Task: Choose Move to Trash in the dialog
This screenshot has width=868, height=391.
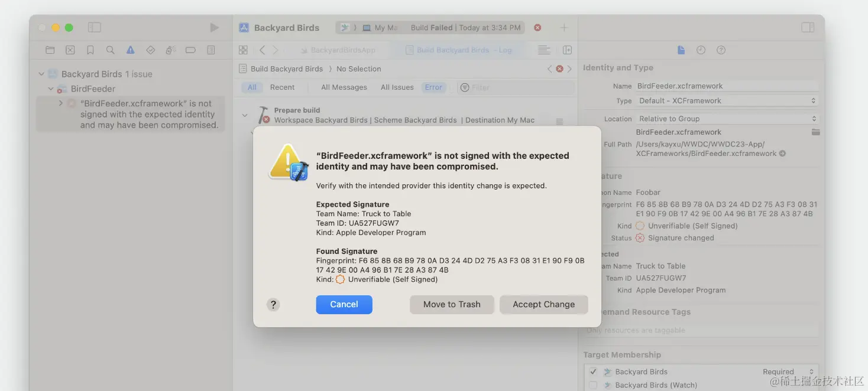Action: 452,304
